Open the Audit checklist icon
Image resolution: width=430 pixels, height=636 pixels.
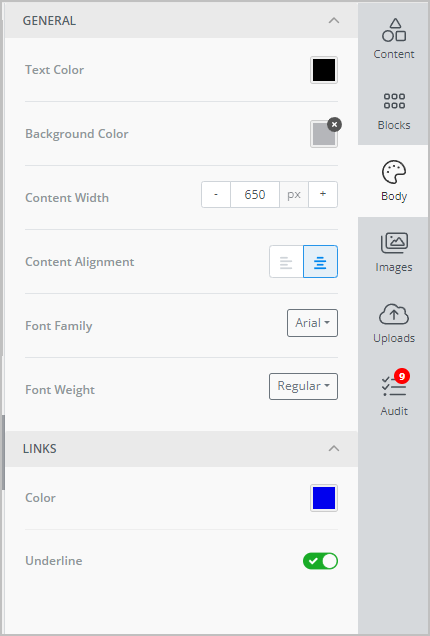click(x=393, y=386)
